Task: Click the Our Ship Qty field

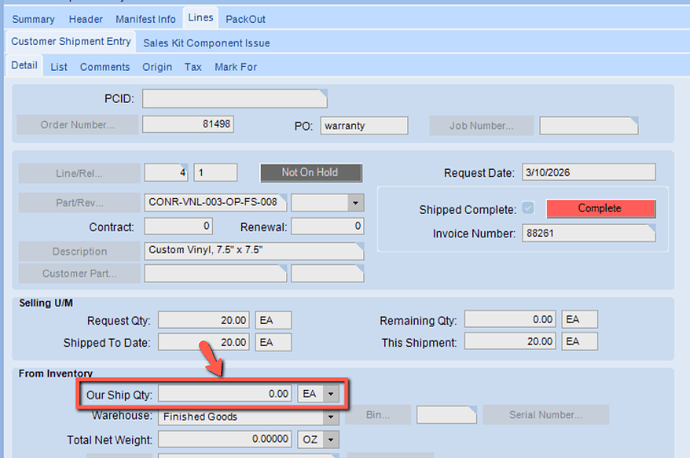Action: [225, 394]
